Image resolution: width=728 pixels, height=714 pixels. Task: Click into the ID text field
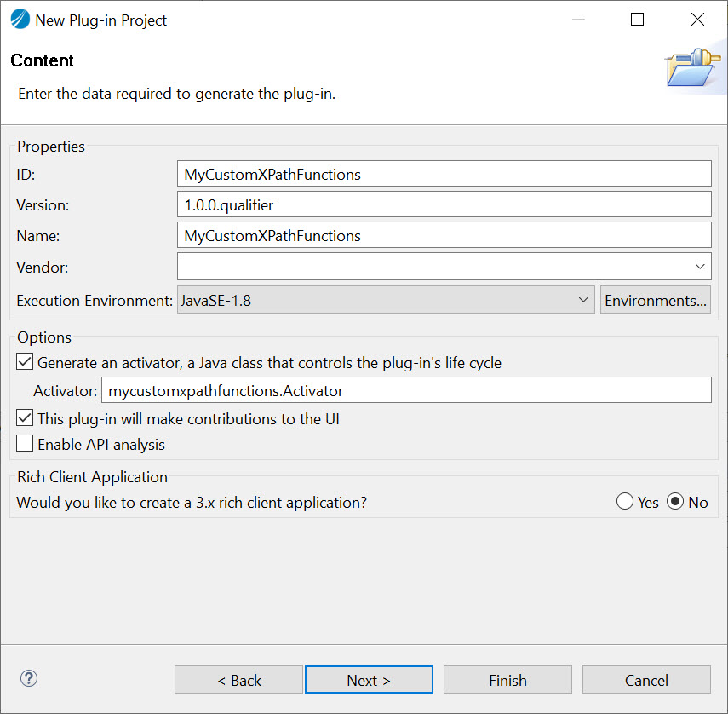click(x=444, y=174)
